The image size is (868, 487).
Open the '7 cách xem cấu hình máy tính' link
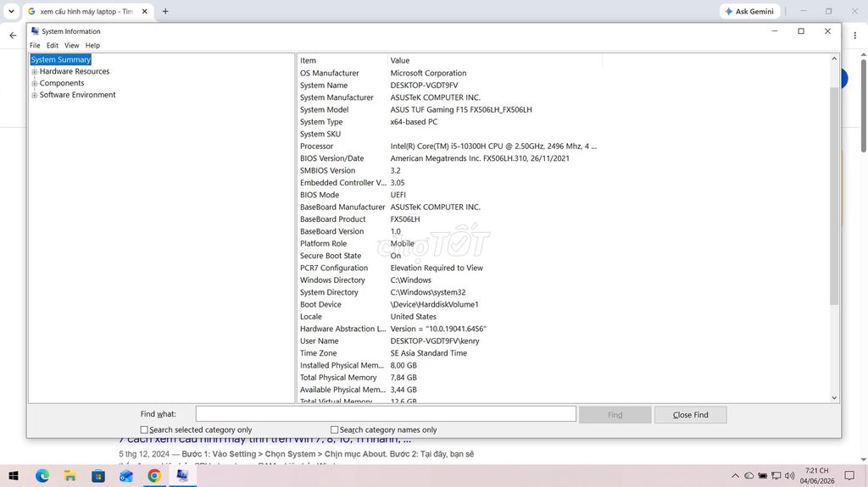265,440
